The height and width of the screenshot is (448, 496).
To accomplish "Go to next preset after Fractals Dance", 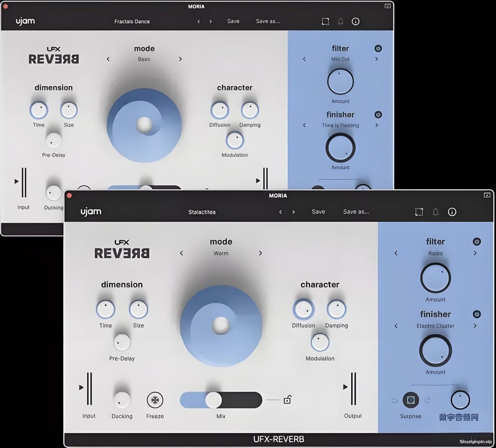I will click(211, 21).
